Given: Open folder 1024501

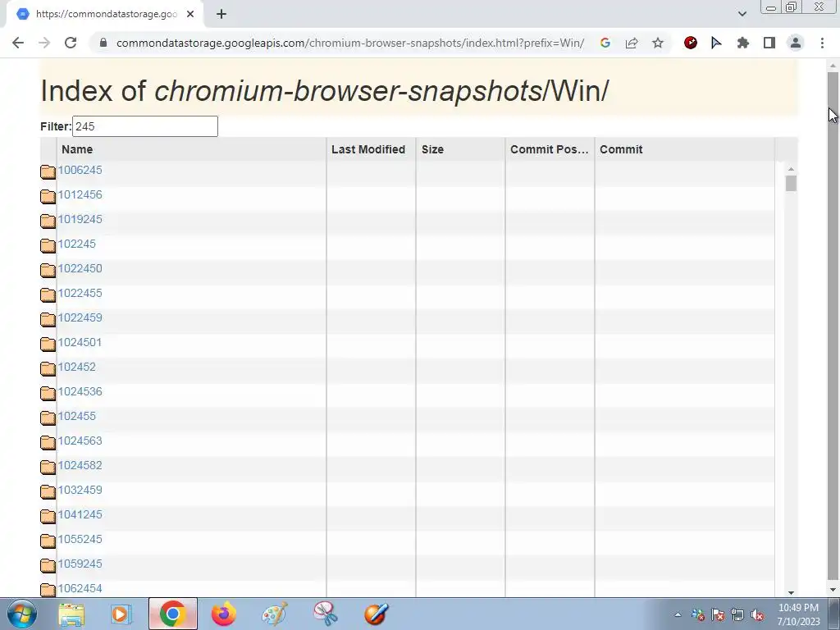Looking at the screenshot, I should coord(80,343).
